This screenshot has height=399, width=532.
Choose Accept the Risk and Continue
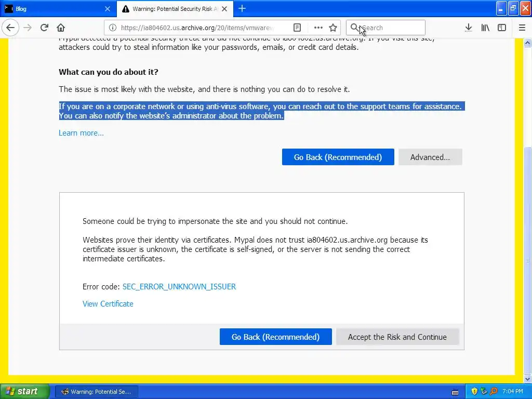397,337
